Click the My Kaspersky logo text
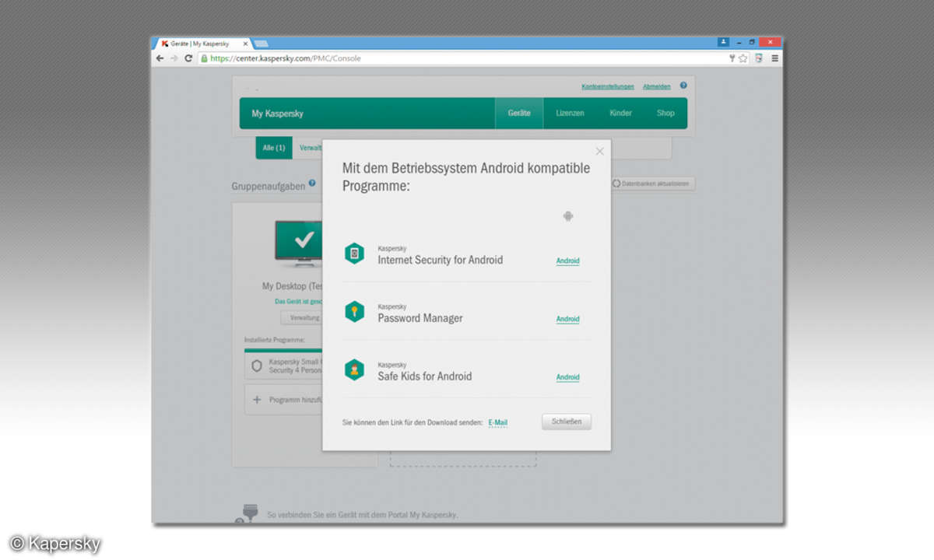The width and height of the screenshot is (934, 560). pyautogui.click(x=277, y=114)
